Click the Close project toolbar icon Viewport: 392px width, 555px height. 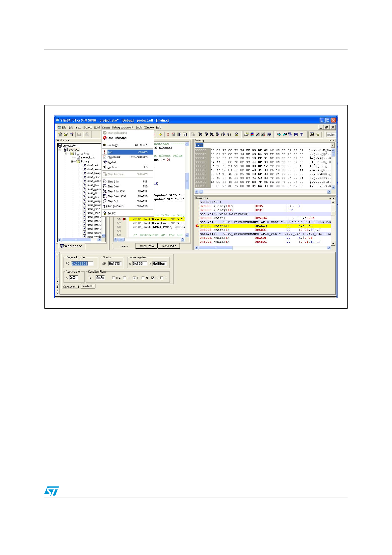coord(71,134)
